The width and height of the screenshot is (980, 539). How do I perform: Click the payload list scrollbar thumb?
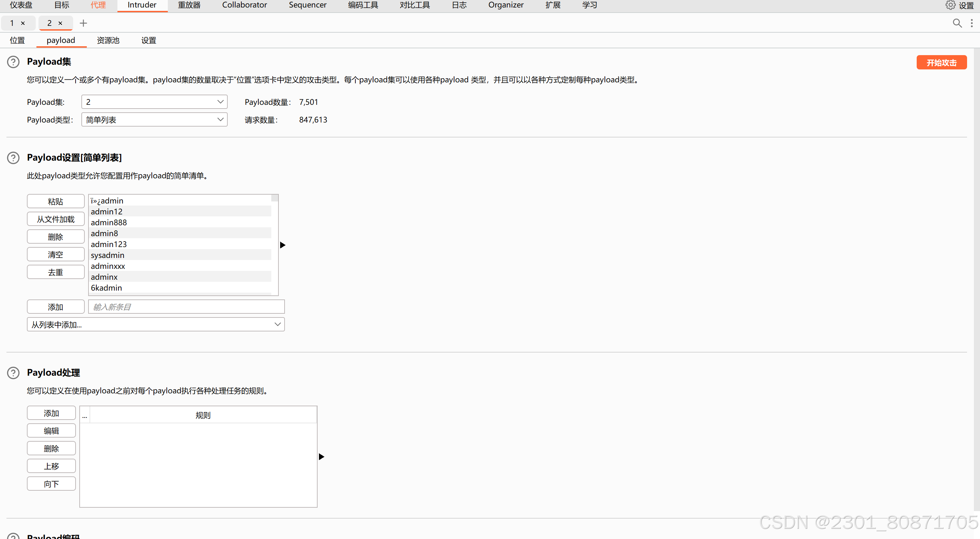pyautogui.click(x=274, y=198)
